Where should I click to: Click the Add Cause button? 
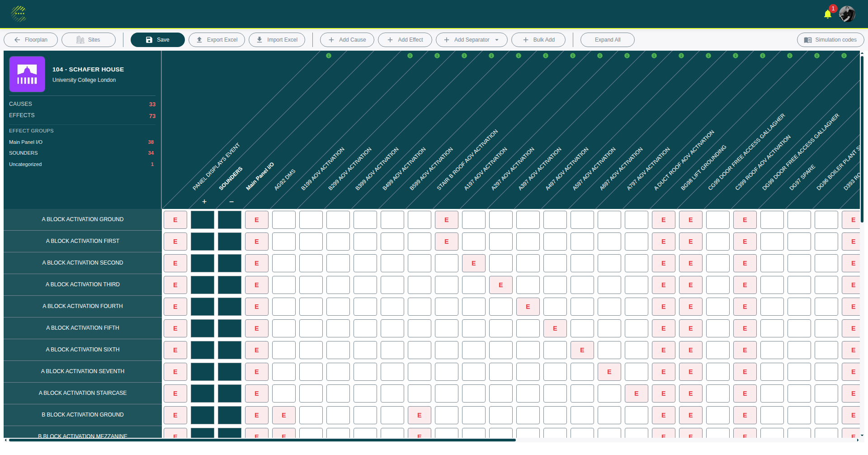pyautogui.click(x=347, y=40)
